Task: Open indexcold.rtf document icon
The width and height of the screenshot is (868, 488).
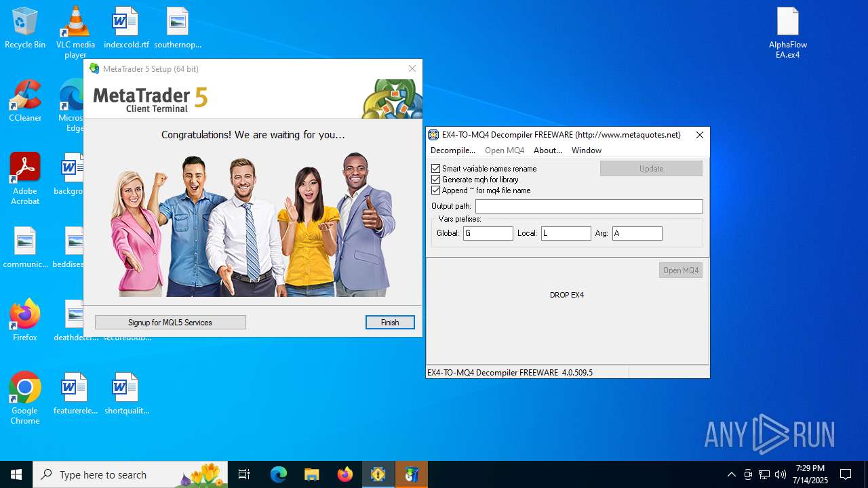Action: point(126,28)
